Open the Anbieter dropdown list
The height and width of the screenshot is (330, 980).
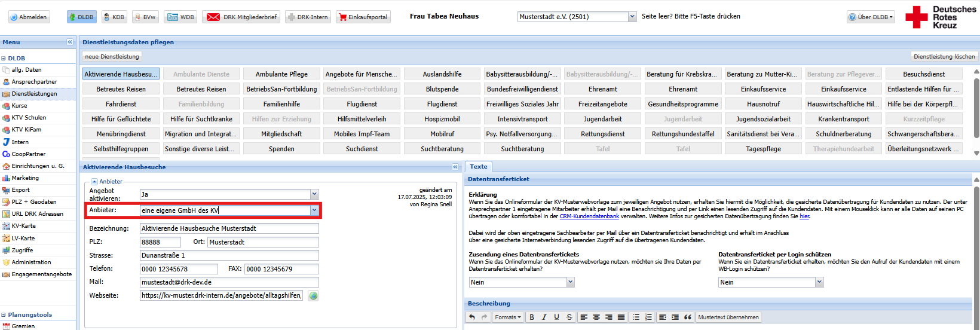pyautogui.click(x=314, y=210)
